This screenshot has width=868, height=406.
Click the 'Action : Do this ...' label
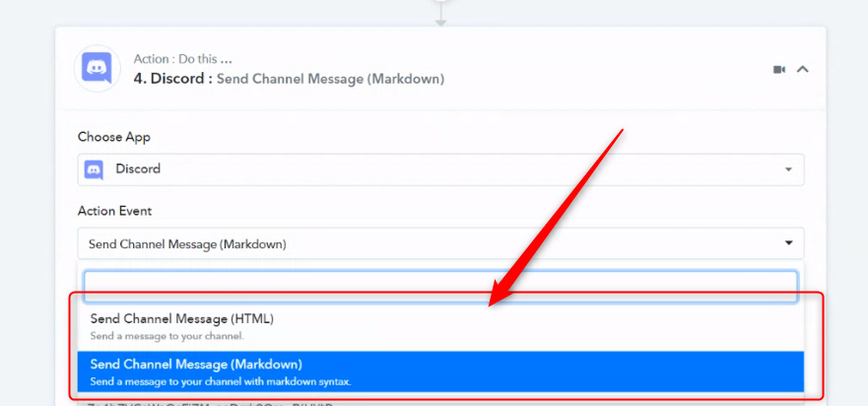click(x=182, y=59)
